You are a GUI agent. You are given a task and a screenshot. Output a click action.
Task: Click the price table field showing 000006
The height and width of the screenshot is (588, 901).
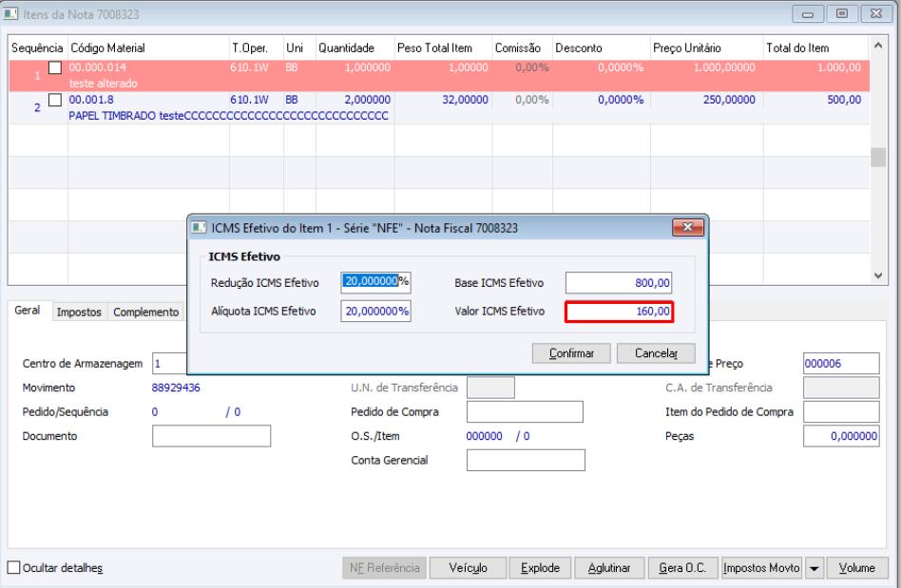point(841,364)
